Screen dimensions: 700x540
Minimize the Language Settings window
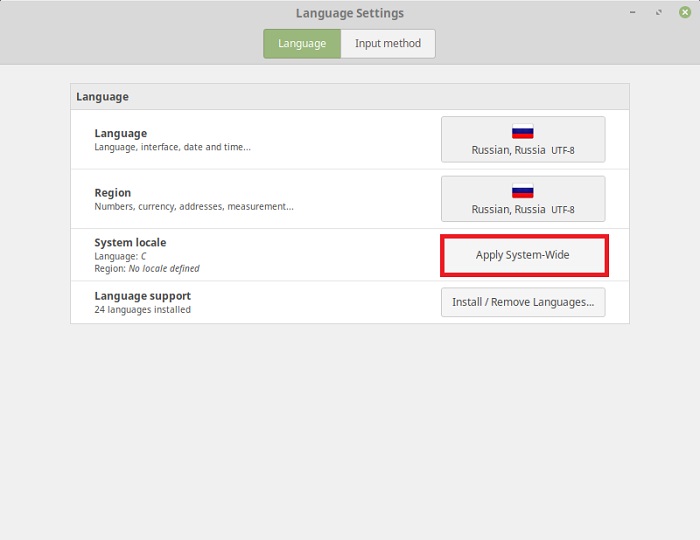click(x=632, y=12)
